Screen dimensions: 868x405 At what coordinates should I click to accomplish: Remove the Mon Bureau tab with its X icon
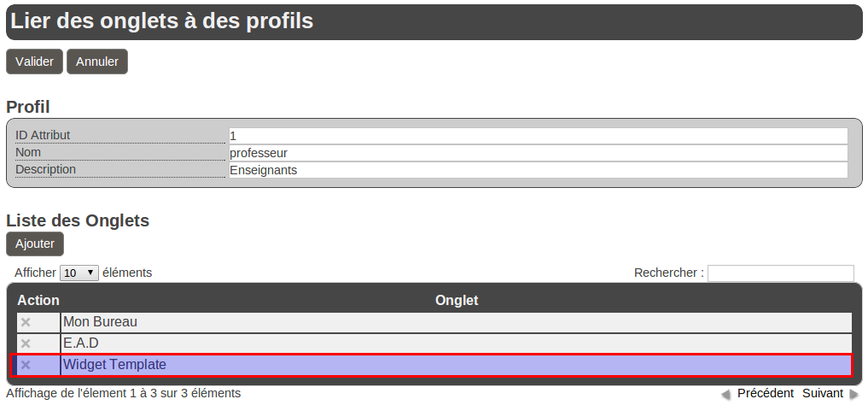point(26,322)
